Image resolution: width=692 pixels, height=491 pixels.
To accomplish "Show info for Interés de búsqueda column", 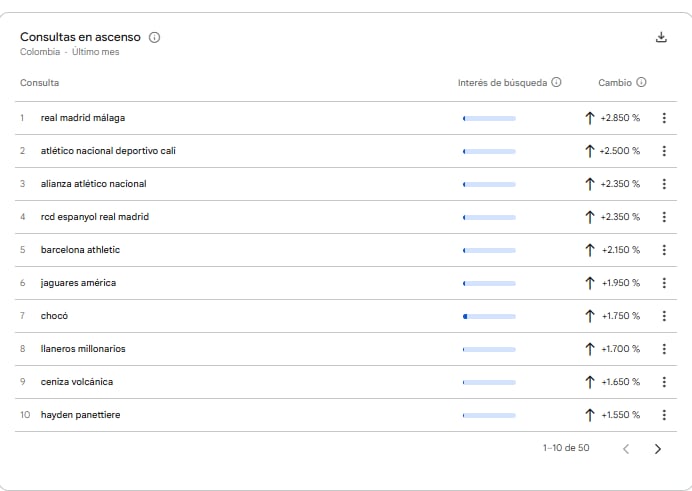I will (x=557, y=82).
